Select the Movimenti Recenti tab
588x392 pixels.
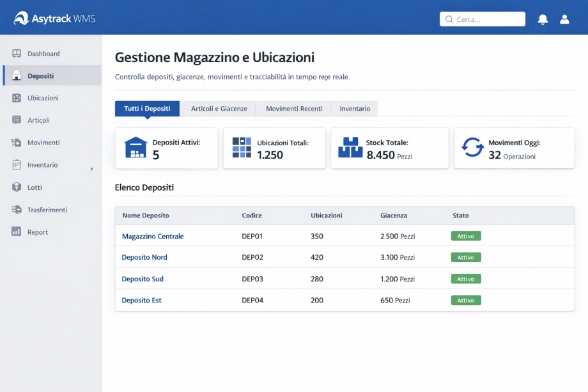point(294,109)
